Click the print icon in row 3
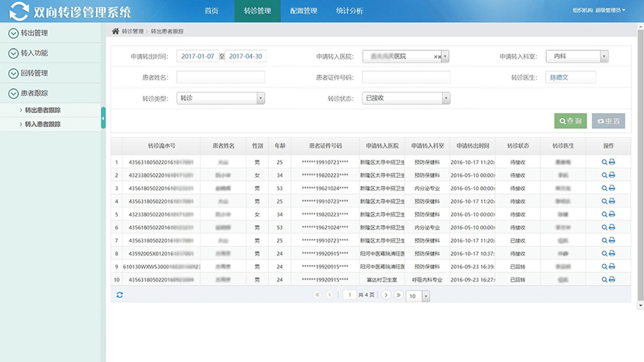644x362 pixels. 612,188
